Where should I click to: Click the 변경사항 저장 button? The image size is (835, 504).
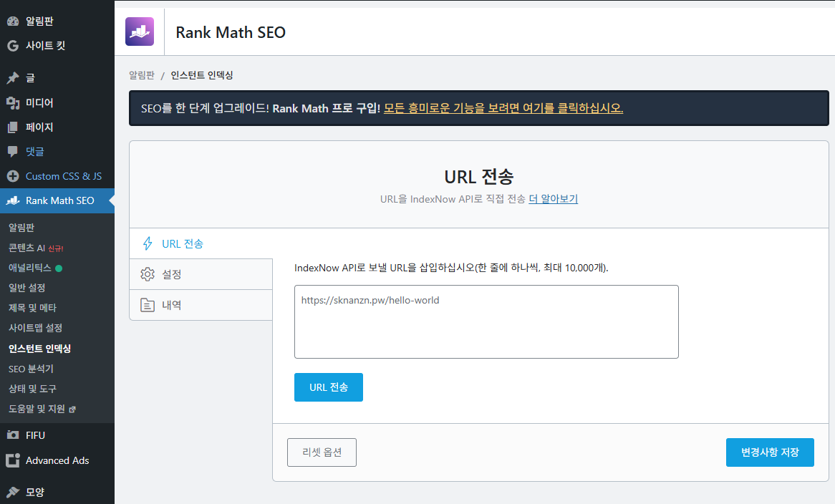pos(770,452)
